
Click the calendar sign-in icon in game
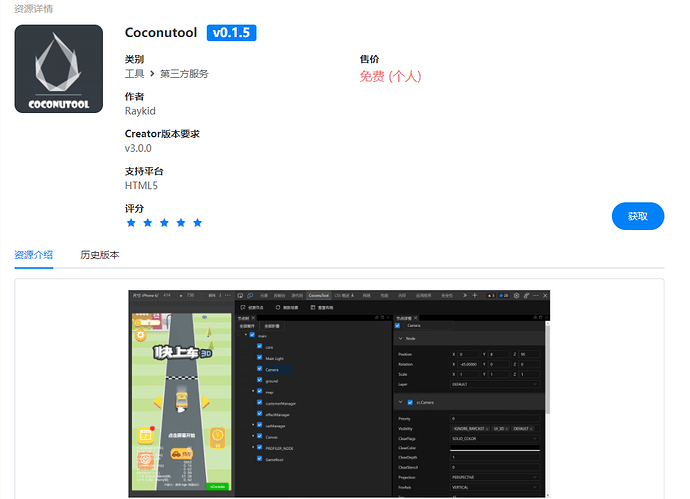click(146, 435)
